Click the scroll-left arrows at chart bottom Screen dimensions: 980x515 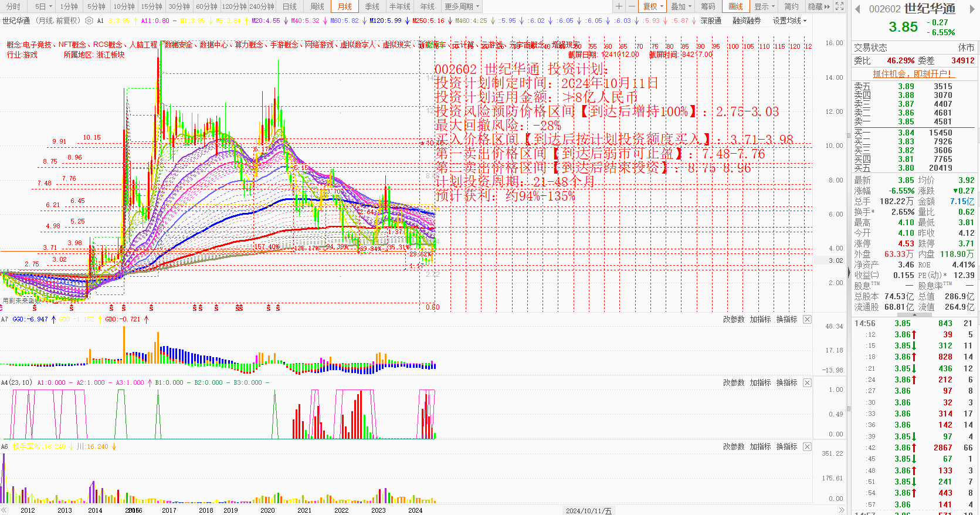click(5, 510)
